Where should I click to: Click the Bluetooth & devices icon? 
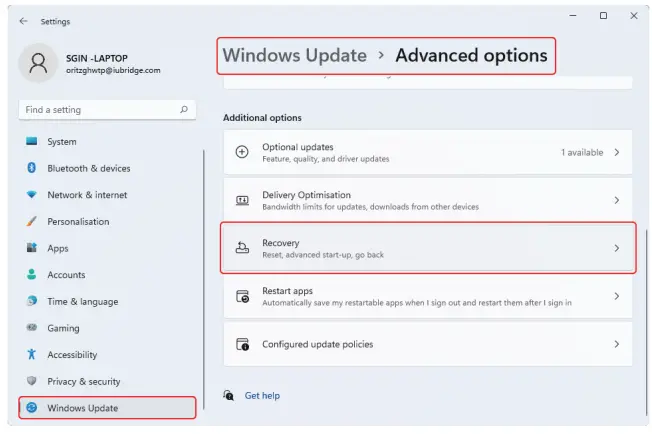point(32,168)
